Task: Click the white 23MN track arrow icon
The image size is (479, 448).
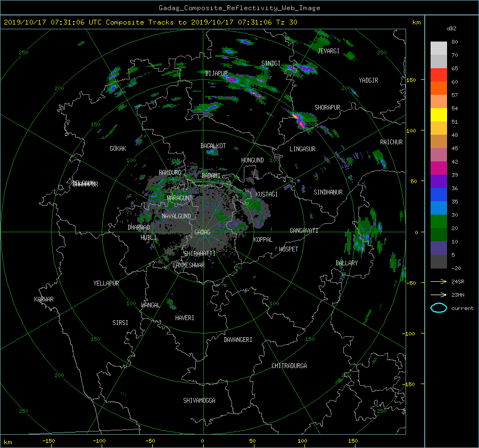Action: (x=439, y=295)
